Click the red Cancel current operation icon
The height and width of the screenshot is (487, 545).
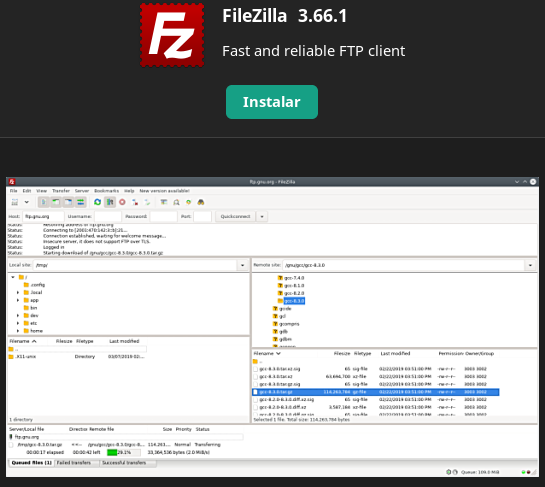point(122,202)
